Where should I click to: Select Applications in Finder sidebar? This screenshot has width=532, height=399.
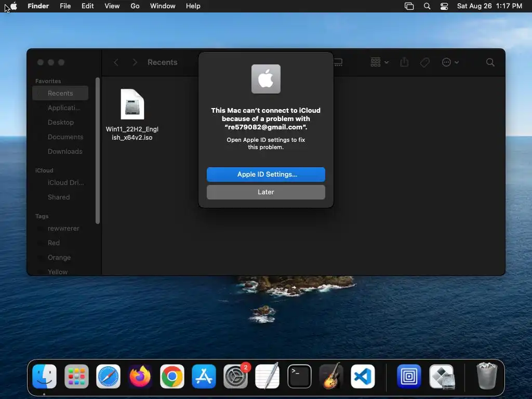pos(60,108)
